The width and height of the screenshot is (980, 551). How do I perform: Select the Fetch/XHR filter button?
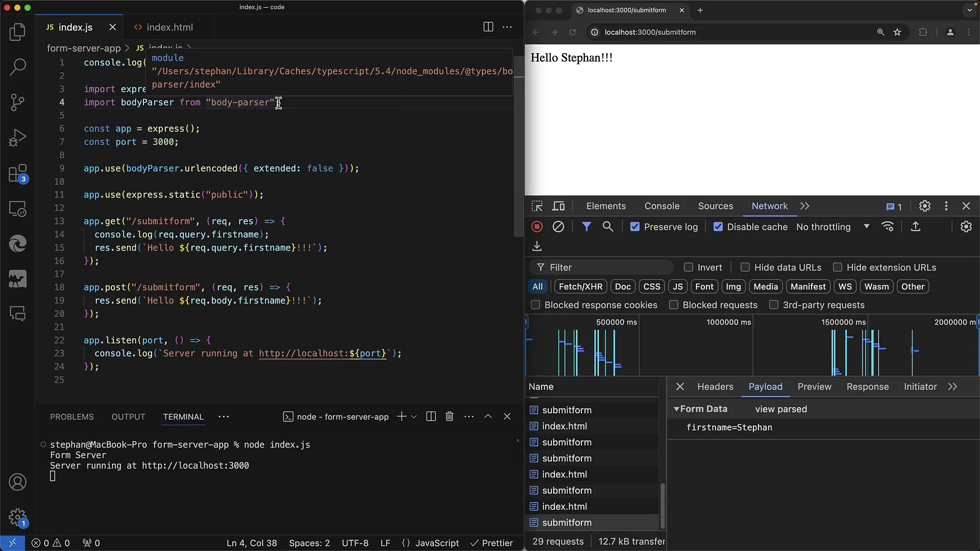click(580, 287)
